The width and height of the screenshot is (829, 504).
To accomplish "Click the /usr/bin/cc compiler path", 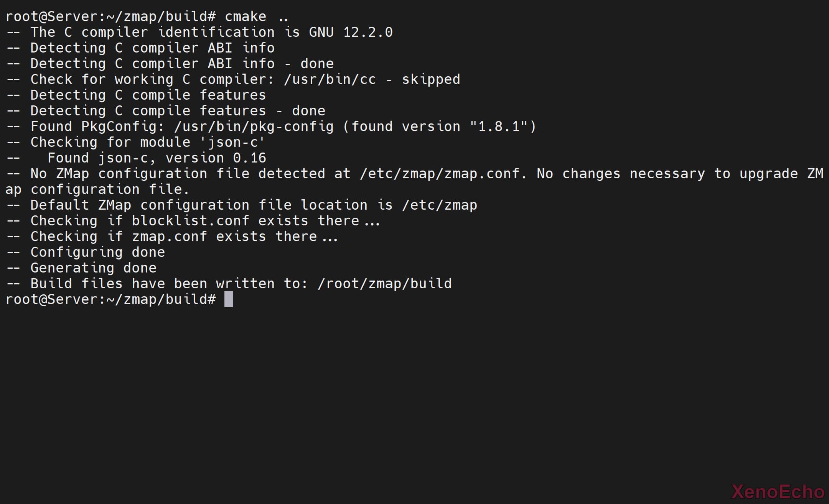I will (x=330, y=79).
